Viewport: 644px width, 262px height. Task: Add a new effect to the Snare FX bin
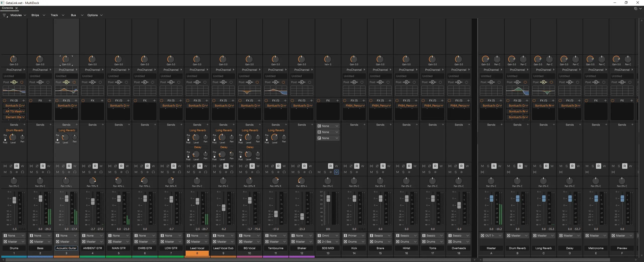tap(390, 101)
